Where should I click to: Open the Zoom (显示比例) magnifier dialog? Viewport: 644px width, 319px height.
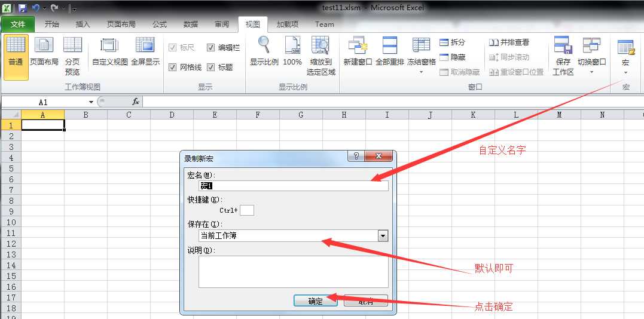pyautogui.click(x=264, y=52)
